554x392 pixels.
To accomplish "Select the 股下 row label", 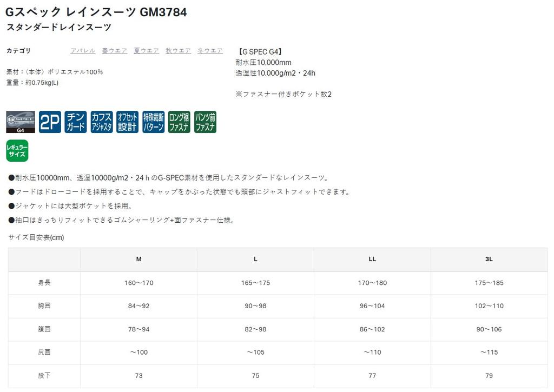I will point(44,375).
